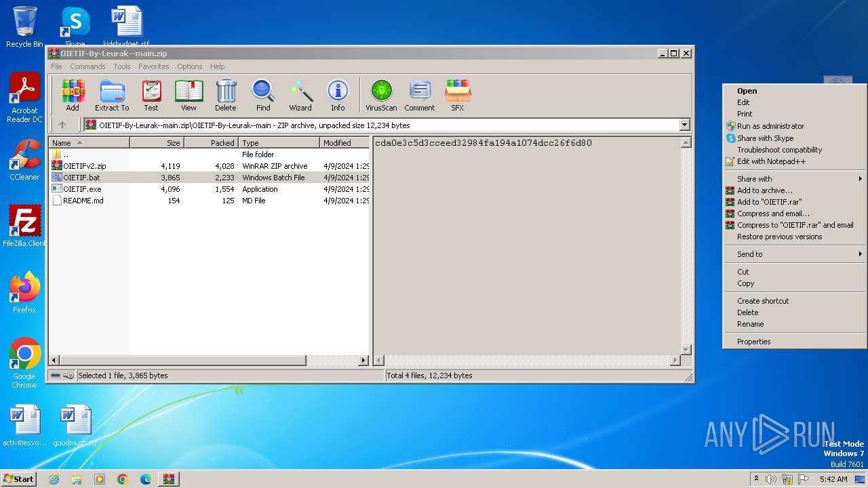Click the SFX toolbar icon
Image resolution: width=868 pixels, height=488 pixels.
pos(458,95)
